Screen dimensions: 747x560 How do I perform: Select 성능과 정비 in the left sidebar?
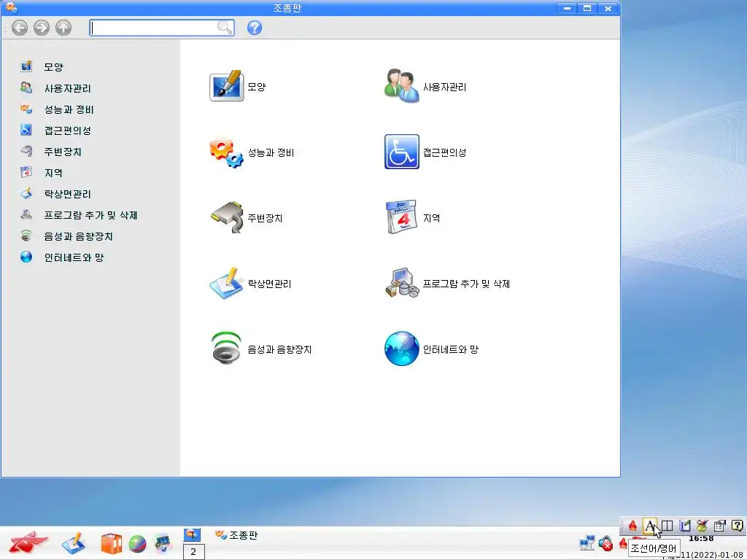point(69,109)
